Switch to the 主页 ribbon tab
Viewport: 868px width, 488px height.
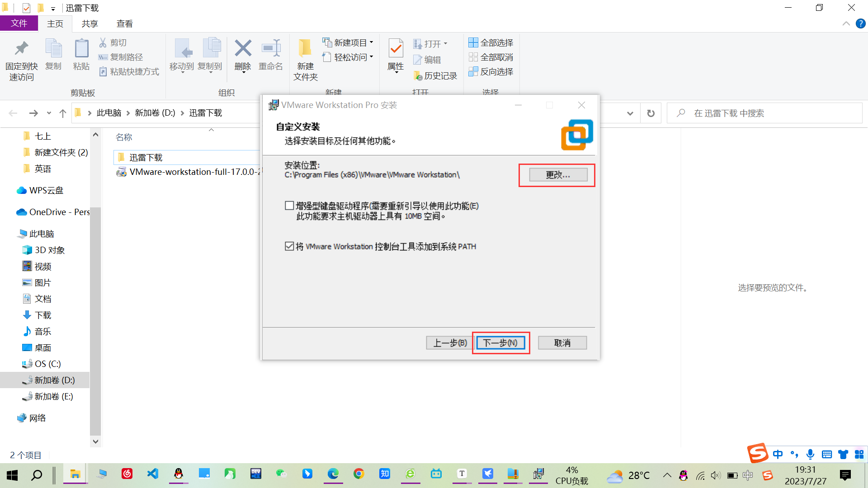[x=55, y=24]
